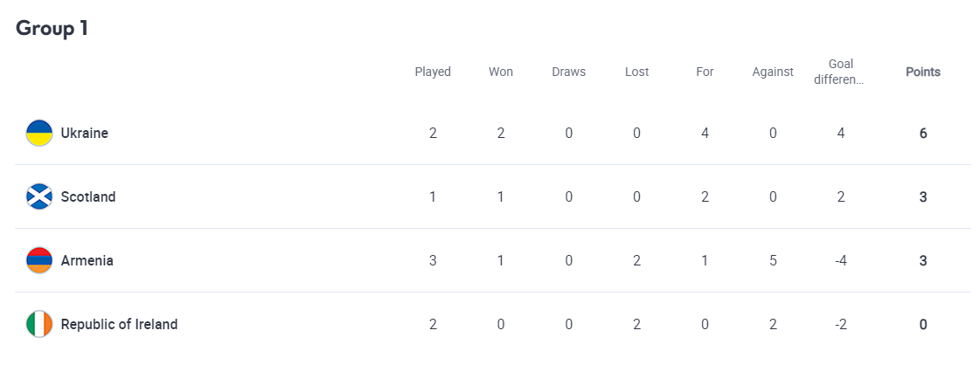Click the Draws column header
980x365 pixels.
coord(568,72)
